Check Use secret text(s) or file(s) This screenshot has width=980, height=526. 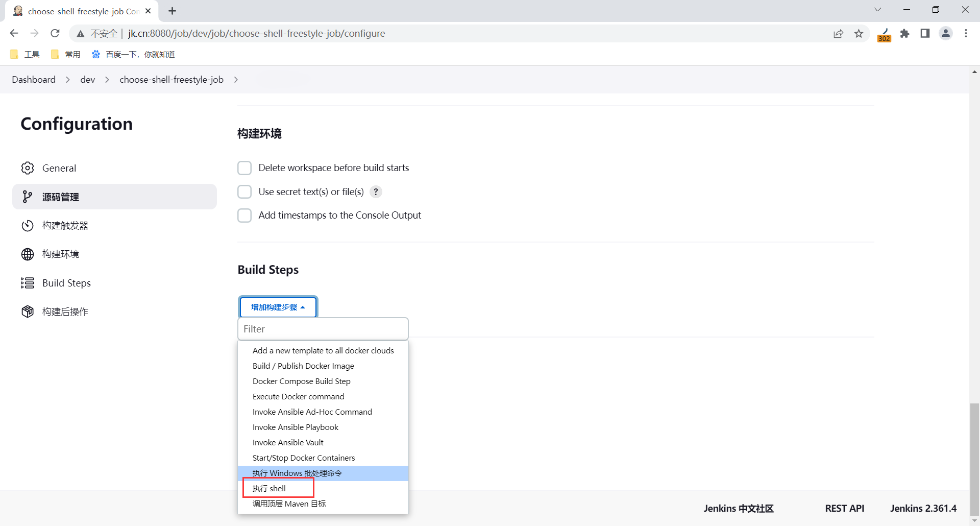pyautogui.click(x=244, y=192)
